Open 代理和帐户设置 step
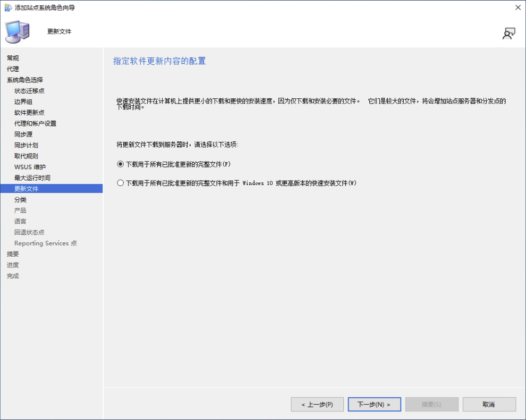Screen dimensions: 526x420 pos(35,123)
